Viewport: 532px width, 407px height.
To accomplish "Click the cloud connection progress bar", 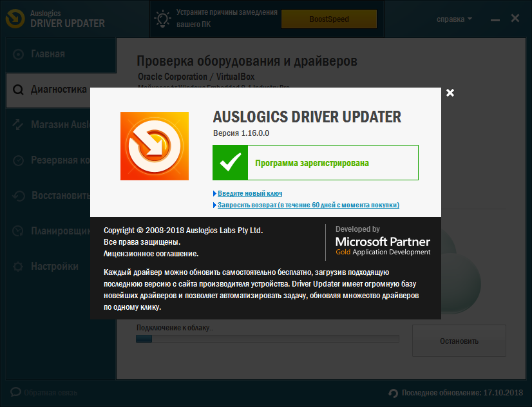I will 268,338.
